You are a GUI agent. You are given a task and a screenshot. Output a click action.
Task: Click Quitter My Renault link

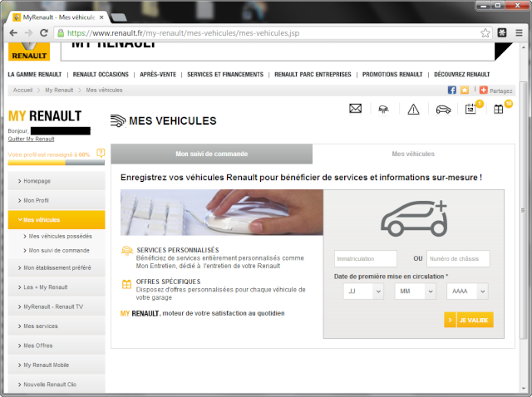(31, 139)
